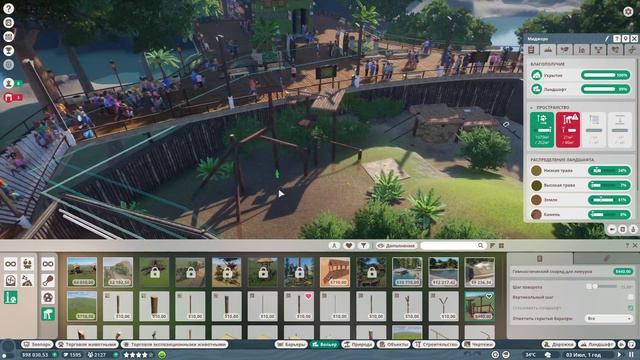Image resolution: width=640 pixels, height=360 pixels.
Task: Open the funnel filter options
Action: [x=363, y=246]
